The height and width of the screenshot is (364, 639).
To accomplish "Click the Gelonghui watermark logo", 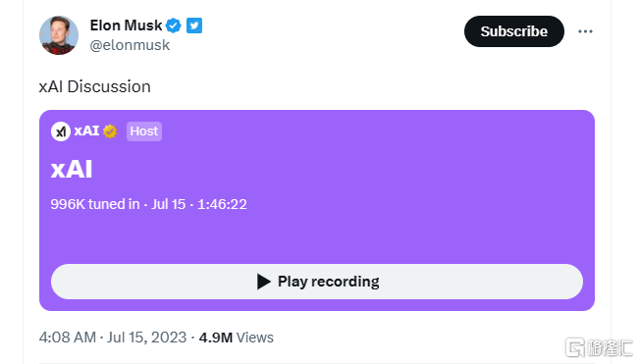I will click(599, 347).
